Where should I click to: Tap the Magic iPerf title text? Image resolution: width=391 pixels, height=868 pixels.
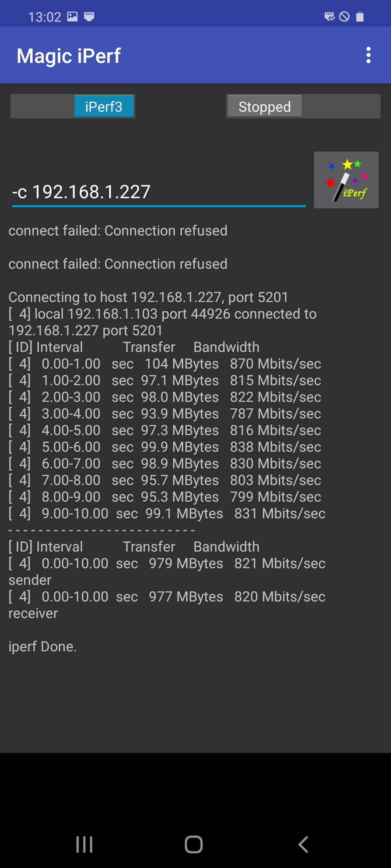coord(68,56)
